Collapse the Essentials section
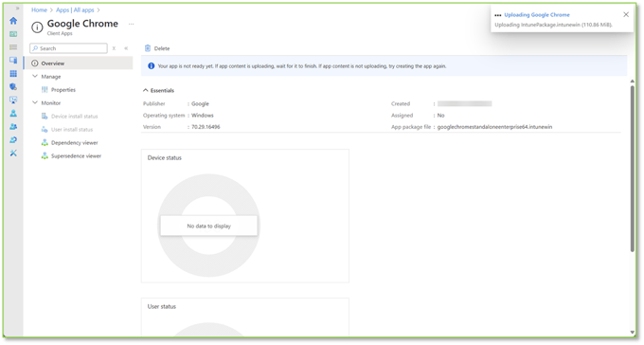Screen dimensions: 644x345 click(x=146, y=90)
